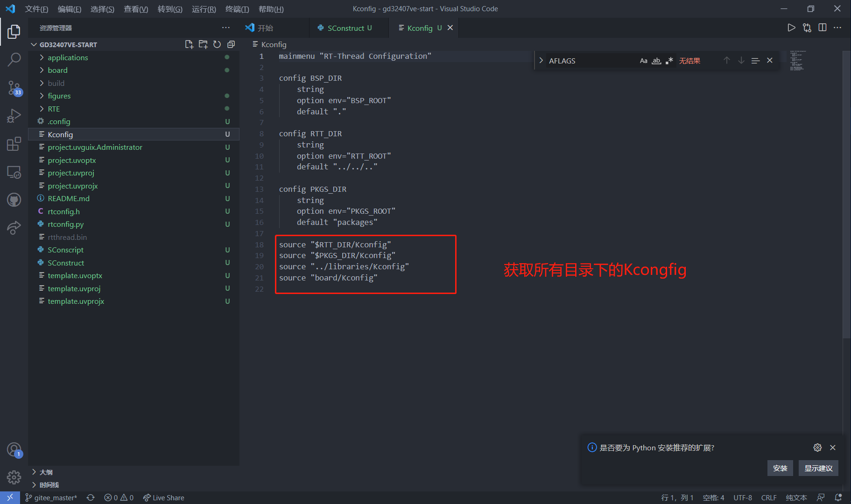Image resolution: width=851 pixels, height=504 pixels.
Task: Dismiss the Python extension notification
Action: coord(833,448)
